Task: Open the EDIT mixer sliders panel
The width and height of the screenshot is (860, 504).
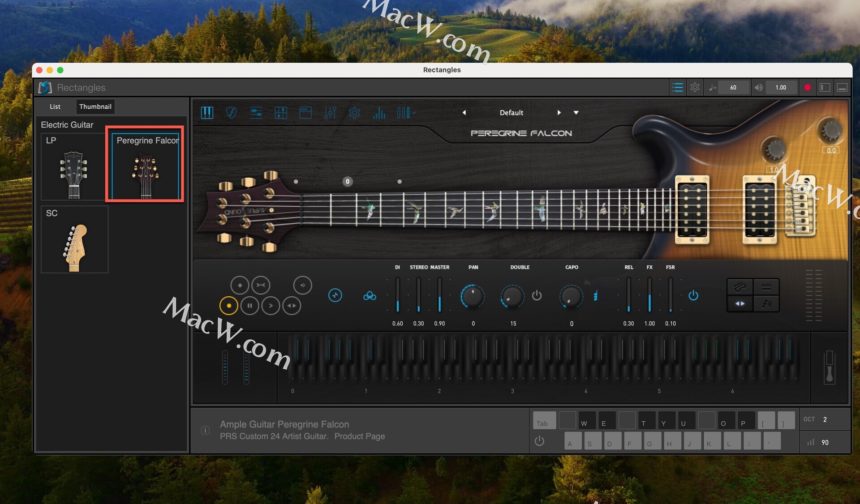Action: 330,113
